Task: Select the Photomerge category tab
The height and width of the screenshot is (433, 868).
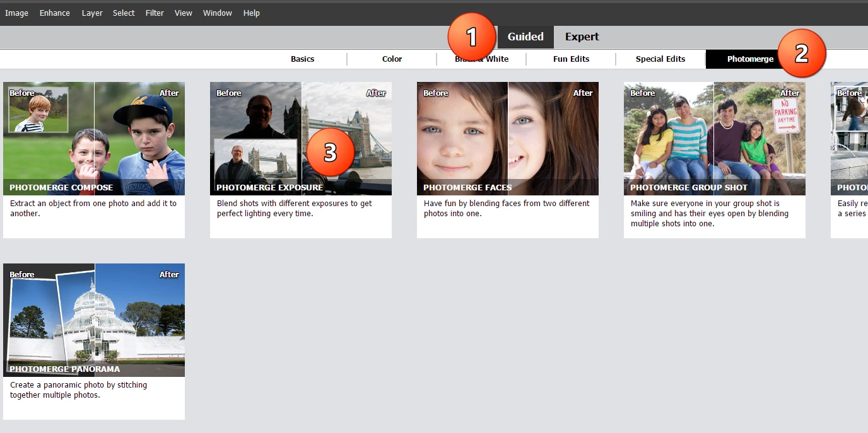Action: tap(750, 59)
